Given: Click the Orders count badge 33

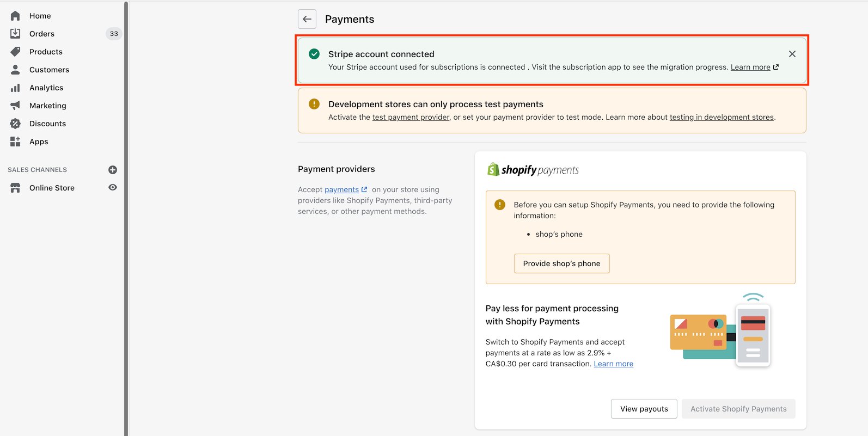Looking at the screenshot, I should coord(114,34).
